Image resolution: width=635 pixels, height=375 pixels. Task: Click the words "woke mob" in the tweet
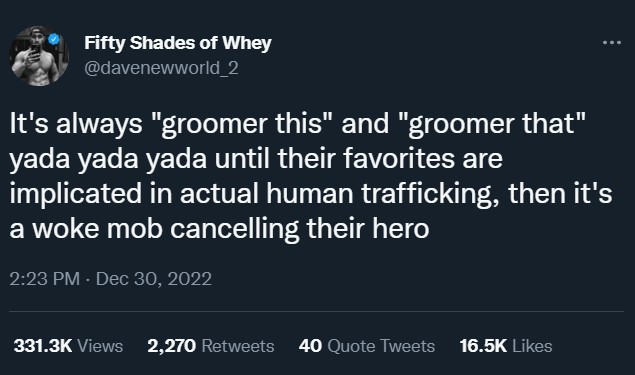97,229
